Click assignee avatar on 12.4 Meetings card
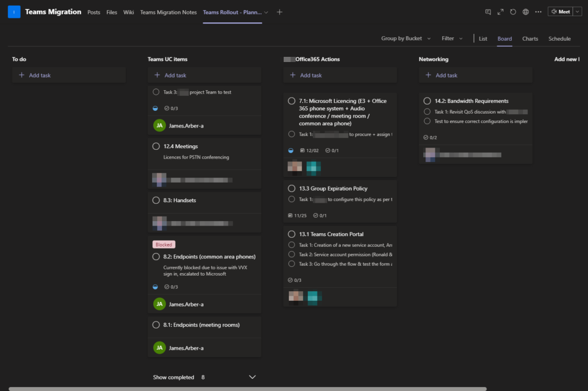588x391 pixels. [160, 180]
